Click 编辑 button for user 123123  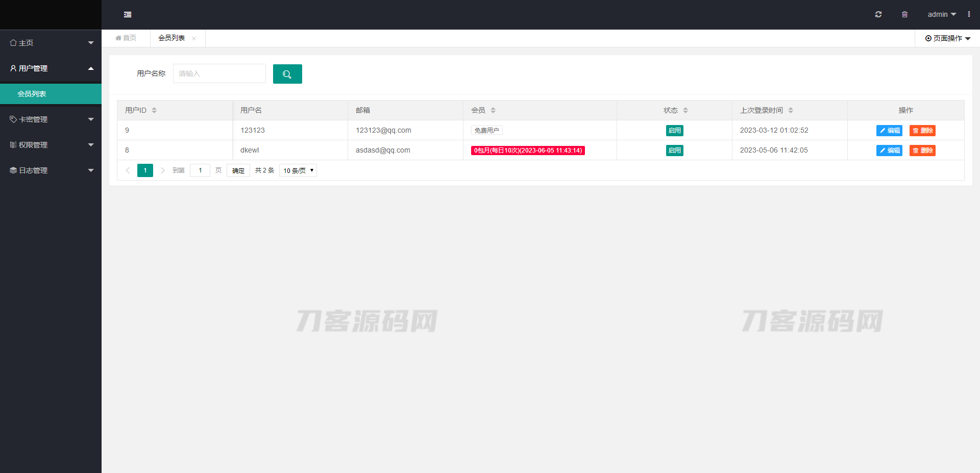889,131
